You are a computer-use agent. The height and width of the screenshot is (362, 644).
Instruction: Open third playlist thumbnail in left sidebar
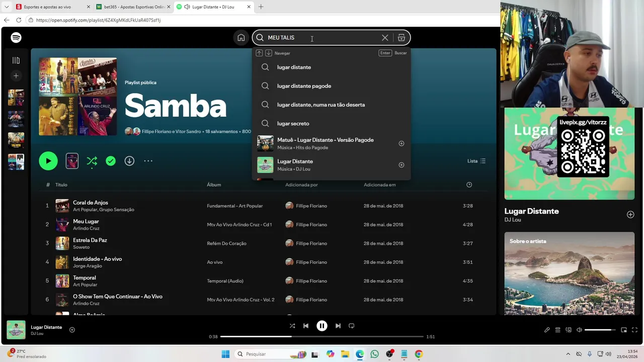(x=16, y=140)
